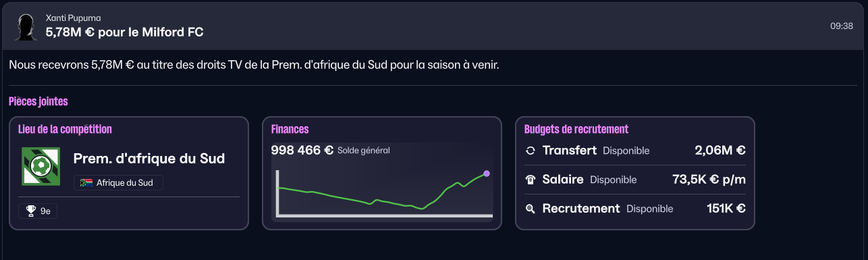The height and width of the screenshot is (260, 868).
Task: Open the Budgets de recrutement card title
Action: [576, 129]
